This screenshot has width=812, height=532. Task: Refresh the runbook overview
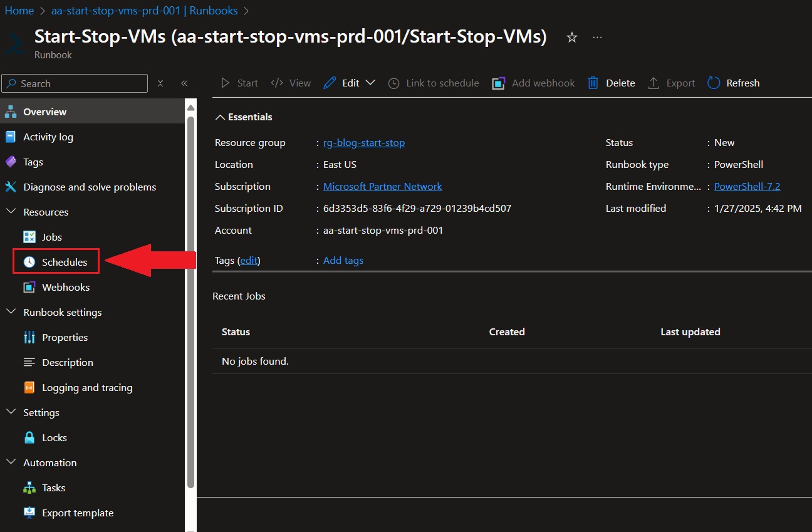click(x=733, y=83)
